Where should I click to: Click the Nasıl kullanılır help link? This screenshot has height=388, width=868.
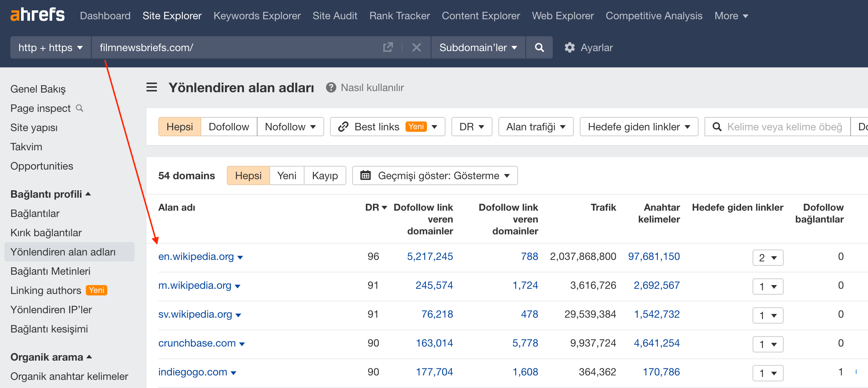[x=372, y=87]
